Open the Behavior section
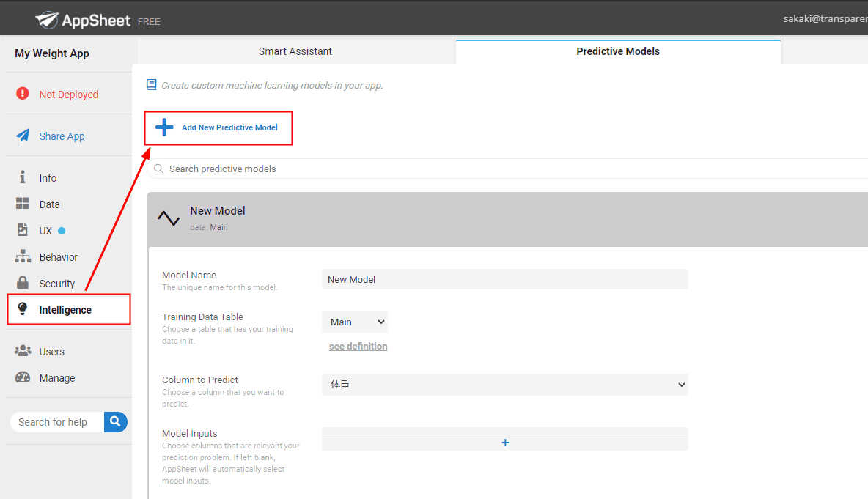This screenshot has width=868, height=499. tap(58, 257)
